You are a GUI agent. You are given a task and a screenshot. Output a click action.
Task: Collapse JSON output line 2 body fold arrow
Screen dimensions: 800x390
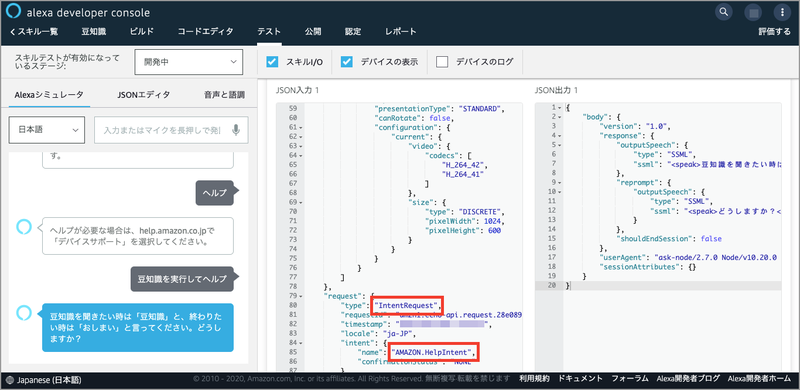point(560,117)
